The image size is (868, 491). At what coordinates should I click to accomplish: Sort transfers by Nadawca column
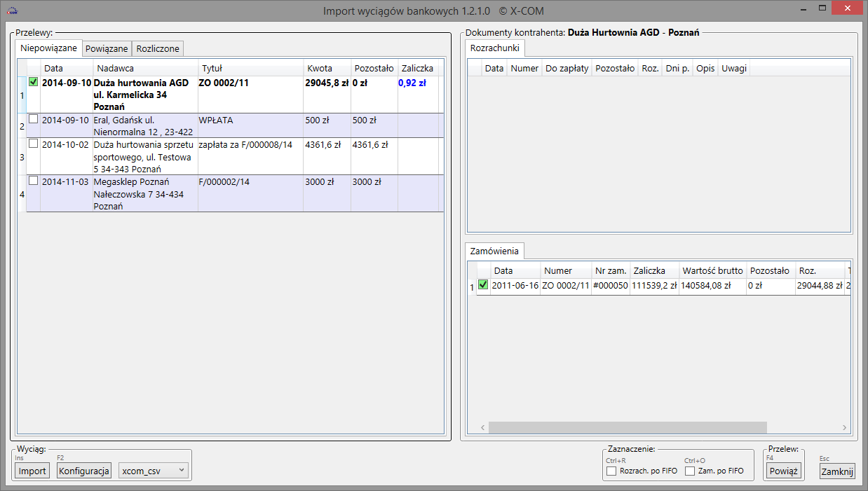click(145, 68)
